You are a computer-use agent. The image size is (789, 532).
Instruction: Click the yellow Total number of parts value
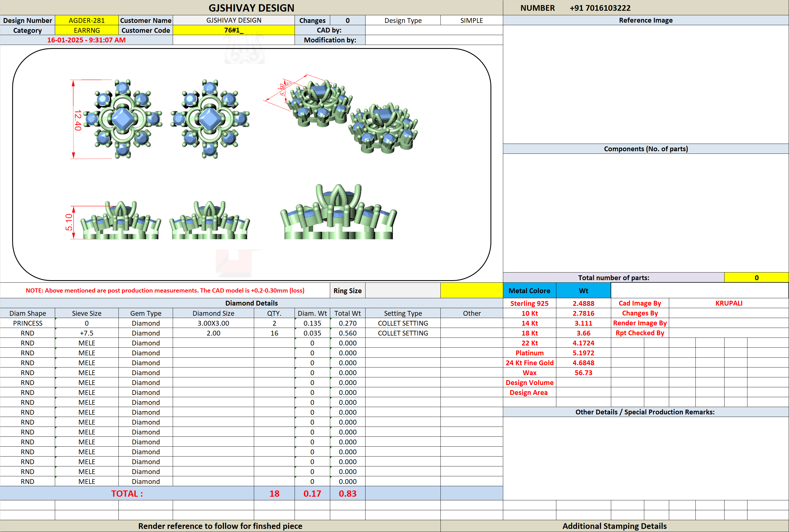coord(756,278)
